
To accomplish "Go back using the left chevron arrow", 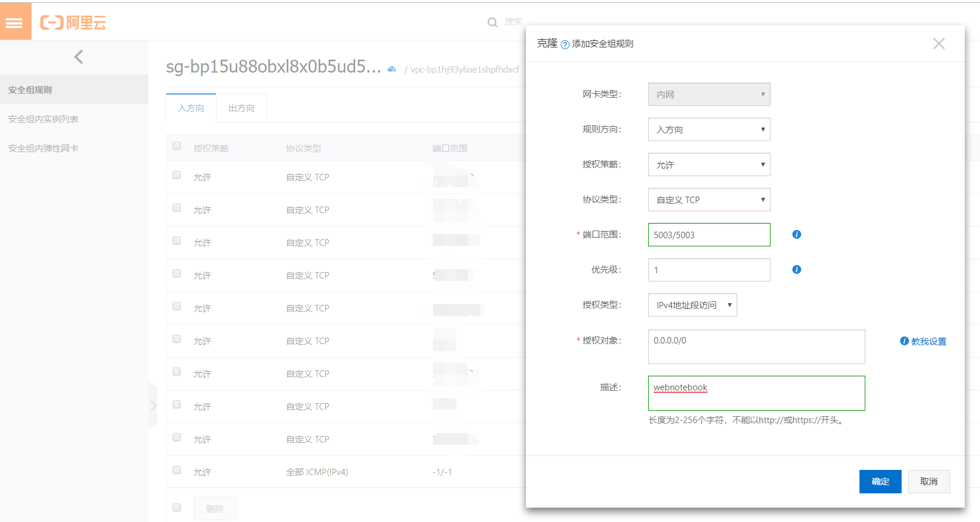I will 79,57.
